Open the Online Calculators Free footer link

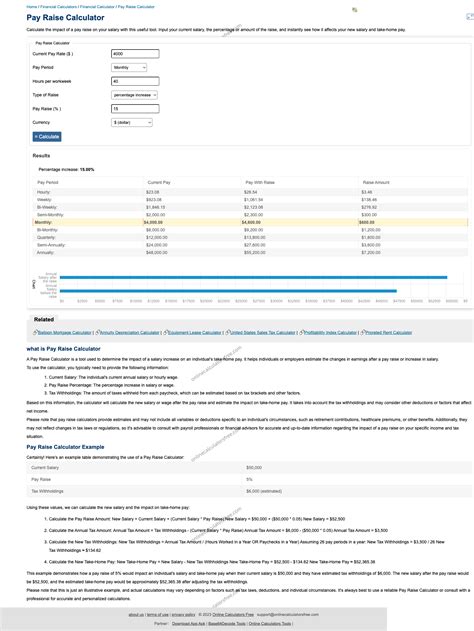click(233, 615)
